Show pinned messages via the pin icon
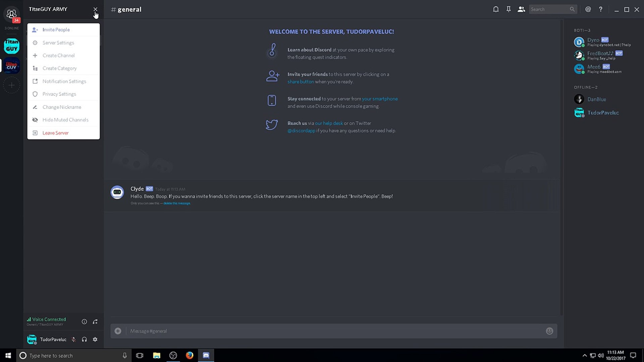The image size is (644, 362). point(508,9)
